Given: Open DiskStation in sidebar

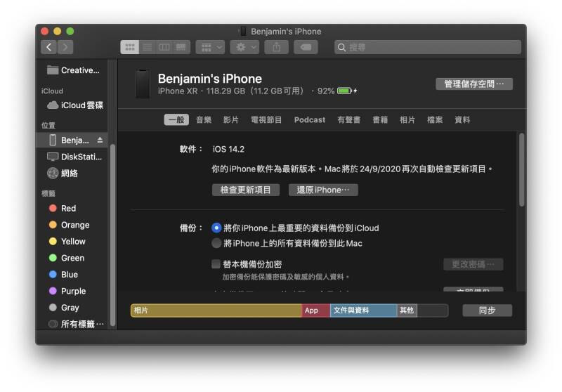Looking at the screenshot, I should pyautogui.click(x=74, y=157).
